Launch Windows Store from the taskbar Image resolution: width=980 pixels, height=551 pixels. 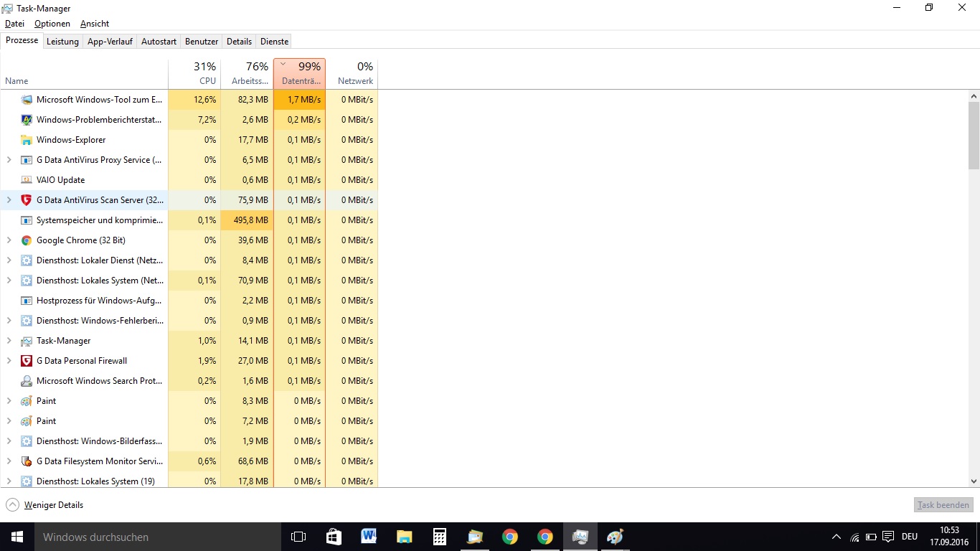coord(334,537)
